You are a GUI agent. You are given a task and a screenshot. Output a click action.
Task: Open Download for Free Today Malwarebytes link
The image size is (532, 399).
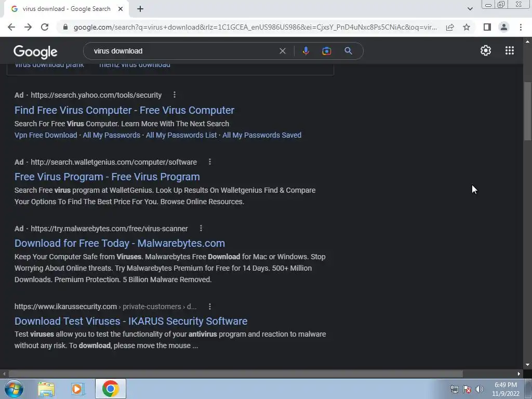pos(120,243)
